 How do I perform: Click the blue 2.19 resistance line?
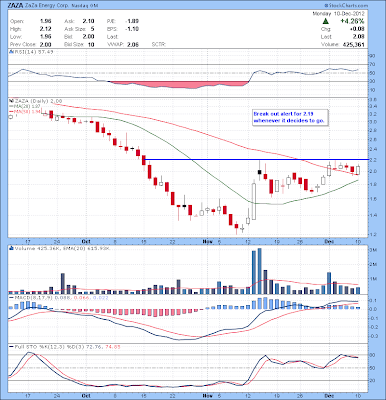[256, 160]
